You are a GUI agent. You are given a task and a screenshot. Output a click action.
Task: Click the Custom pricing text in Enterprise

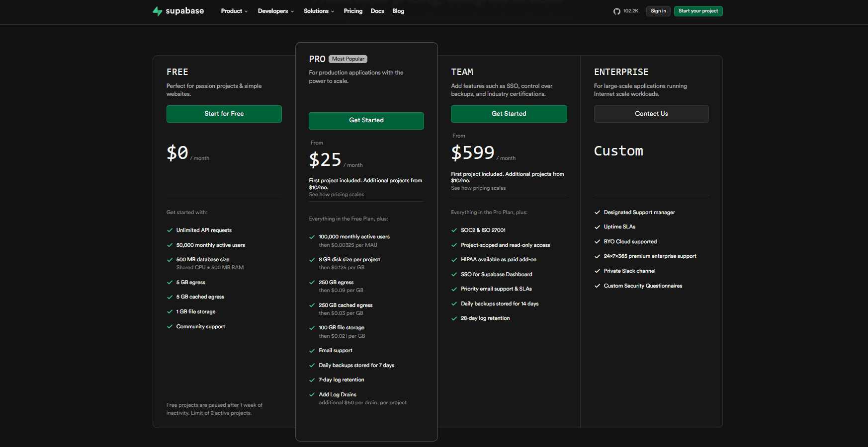[618, 151]
